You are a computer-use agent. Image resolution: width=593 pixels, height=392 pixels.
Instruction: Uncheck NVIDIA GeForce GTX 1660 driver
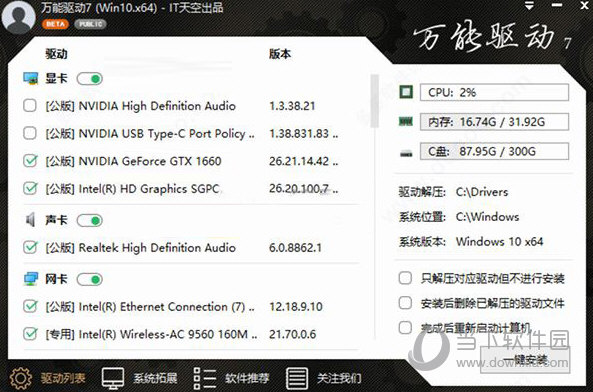30,161
